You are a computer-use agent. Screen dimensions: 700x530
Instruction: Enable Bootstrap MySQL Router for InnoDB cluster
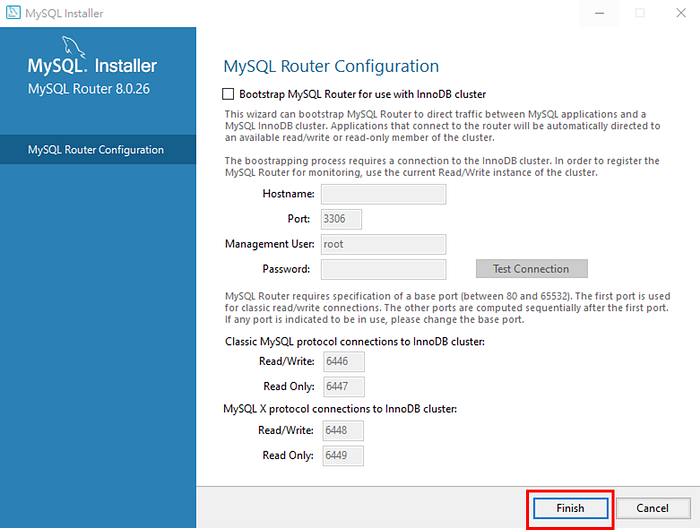pos(228,94)
